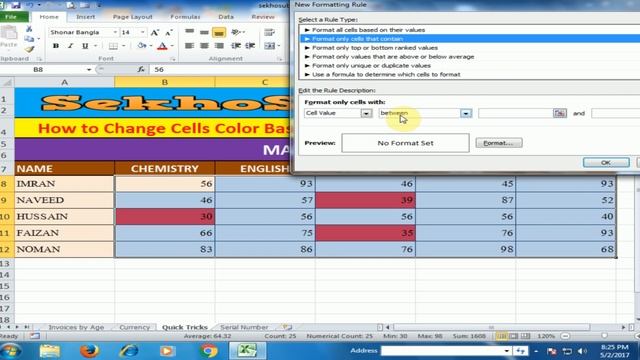The height and width of the screenshot is (360, 640).
Task: Toggle the highlighted Bottom Align button
Action: [219, 32]
